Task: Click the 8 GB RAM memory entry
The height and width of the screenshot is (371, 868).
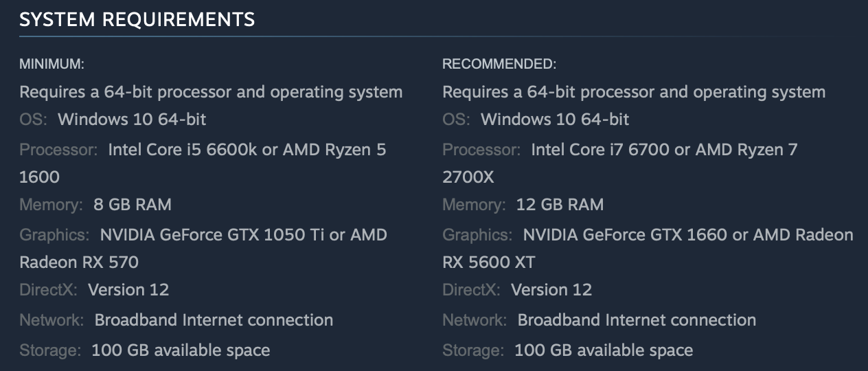Action: (x=133, y=204)
